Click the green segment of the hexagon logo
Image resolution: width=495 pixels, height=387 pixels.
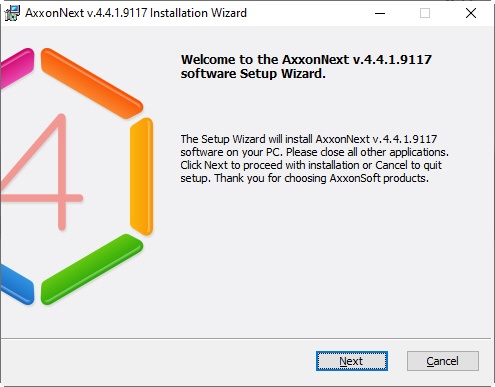[x=92, y=269]
